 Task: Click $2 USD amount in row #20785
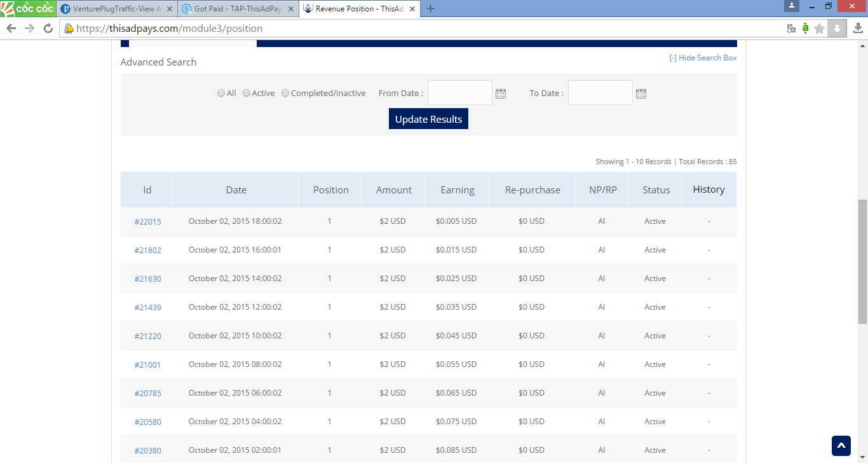pyautogui.click(x=393, y=393)
